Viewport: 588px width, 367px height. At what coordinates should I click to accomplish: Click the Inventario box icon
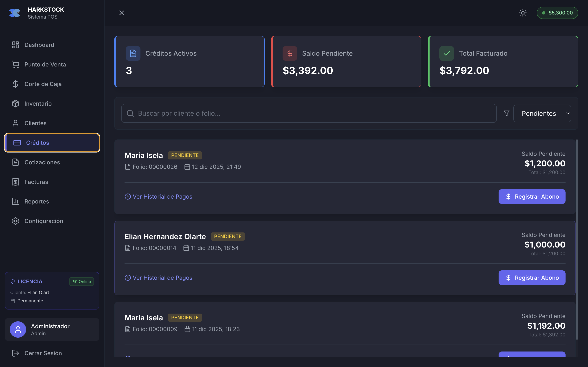(x=16, y=104)
